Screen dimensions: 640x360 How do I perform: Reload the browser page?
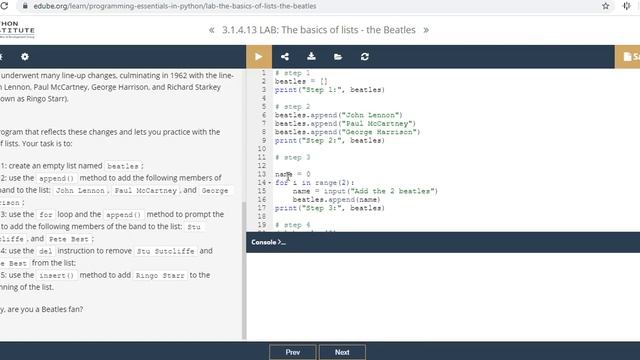(4, 6)
